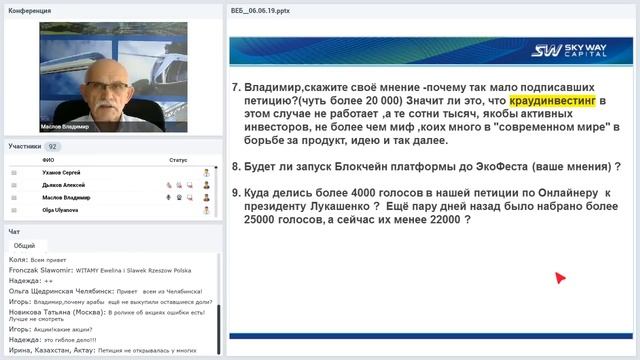Click Надежда's ++ chat message
Image resolution: width=640 pixels, height=360 pixels.
coord(31,281)
